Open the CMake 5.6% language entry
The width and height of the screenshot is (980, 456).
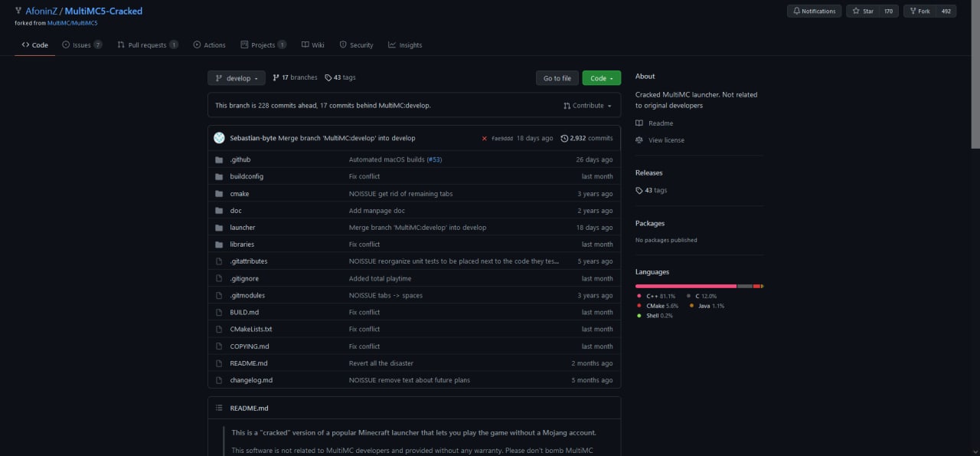point(658,306)
